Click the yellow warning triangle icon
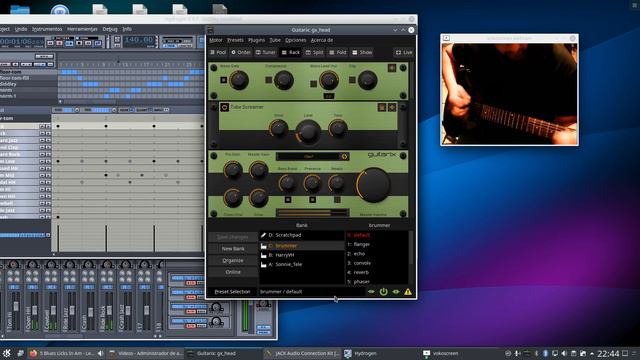 click(407, 291)
